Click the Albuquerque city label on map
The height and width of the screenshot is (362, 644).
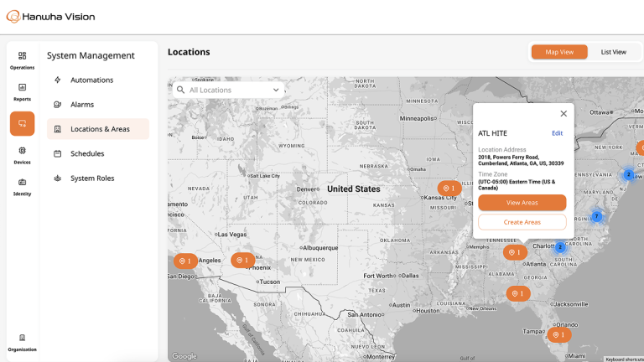(320, 248)
